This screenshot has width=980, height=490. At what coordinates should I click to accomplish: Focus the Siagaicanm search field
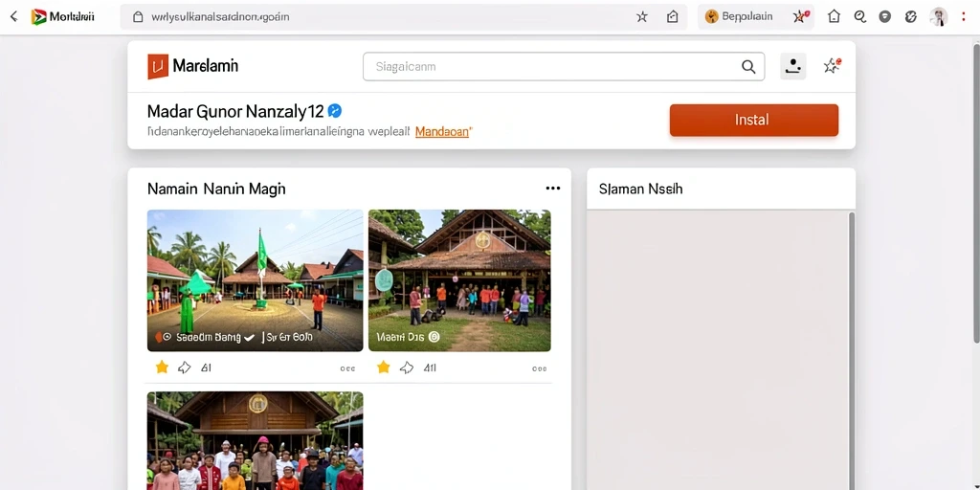coord(563,66)
